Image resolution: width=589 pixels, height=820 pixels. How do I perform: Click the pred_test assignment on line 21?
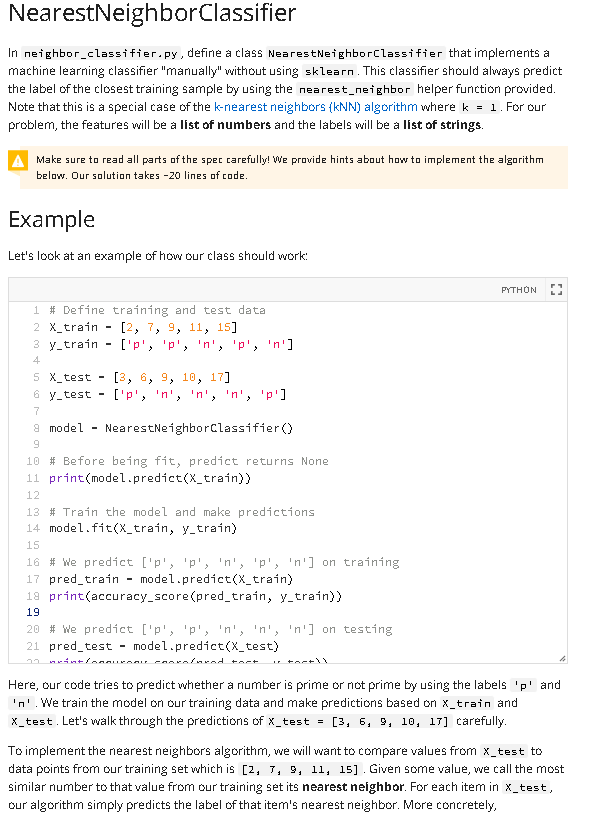pyautogui.click(x=164, y=646)
